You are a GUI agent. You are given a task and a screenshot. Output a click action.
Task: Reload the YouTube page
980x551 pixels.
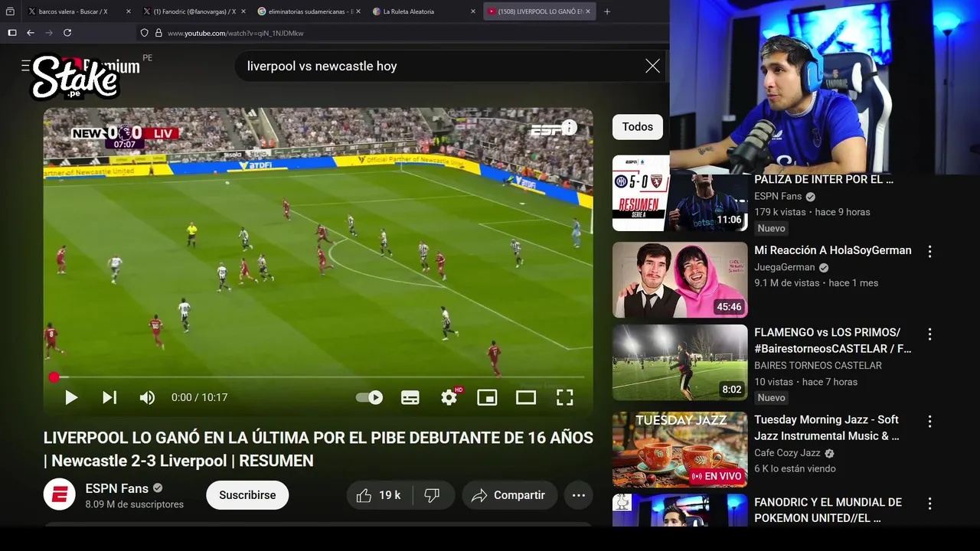(x=67, y=33)
